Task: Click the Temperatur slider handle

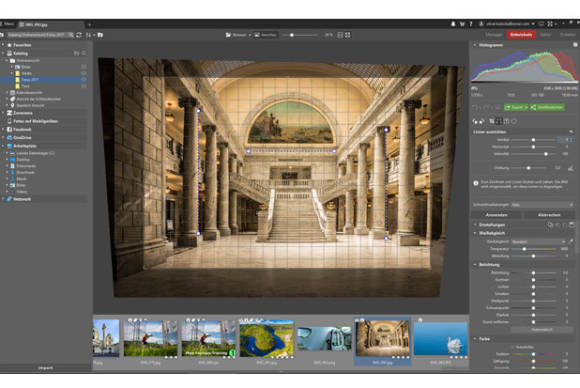Action: click(524, 249)
